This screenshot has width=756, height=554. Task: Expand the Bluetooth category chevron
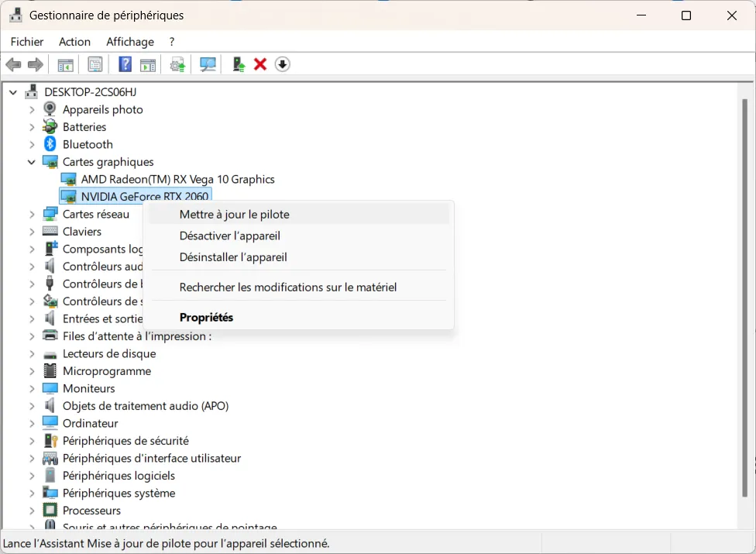pyautogui.click(x=32, y=144)
